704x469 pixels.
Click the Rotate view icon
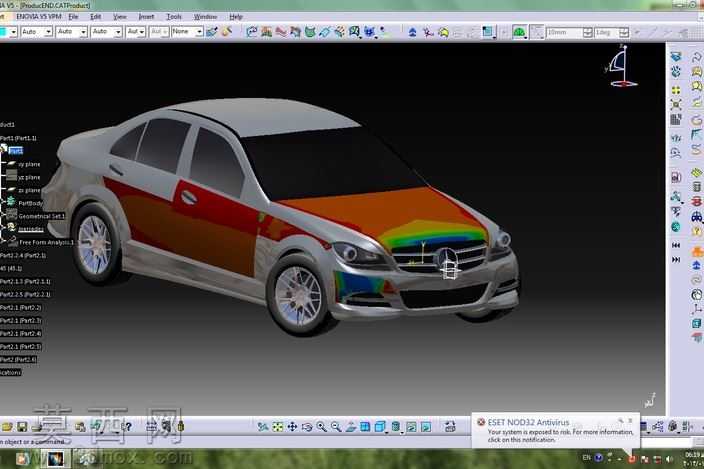pos(307,427)
